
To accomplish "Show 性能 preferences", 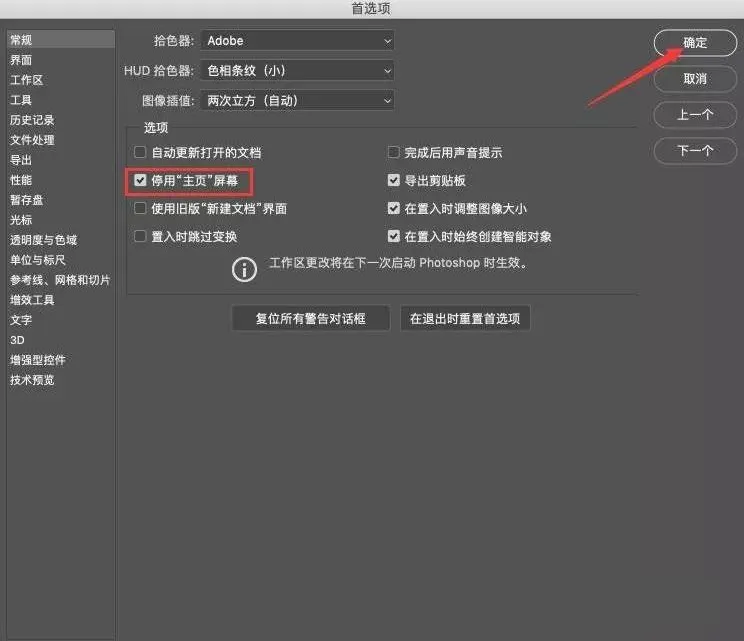I will click(21, 180).
